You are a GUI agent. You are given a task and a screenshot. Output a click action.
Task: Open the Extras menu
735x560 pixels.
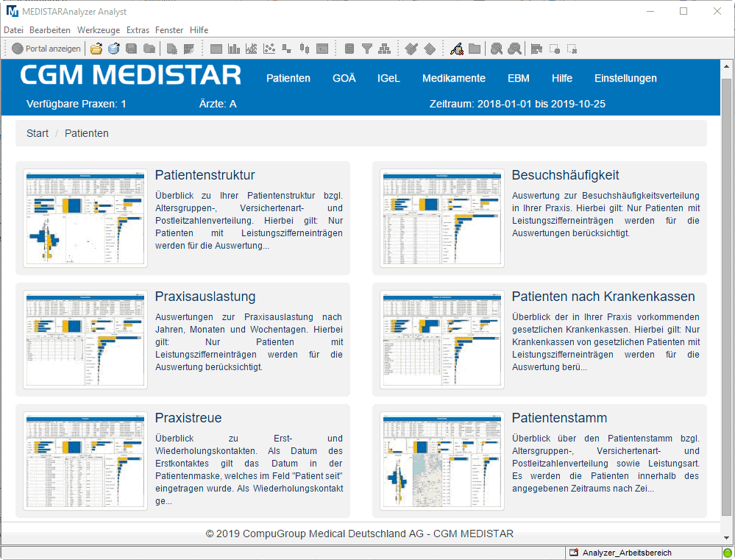click(x=138, y=30)
